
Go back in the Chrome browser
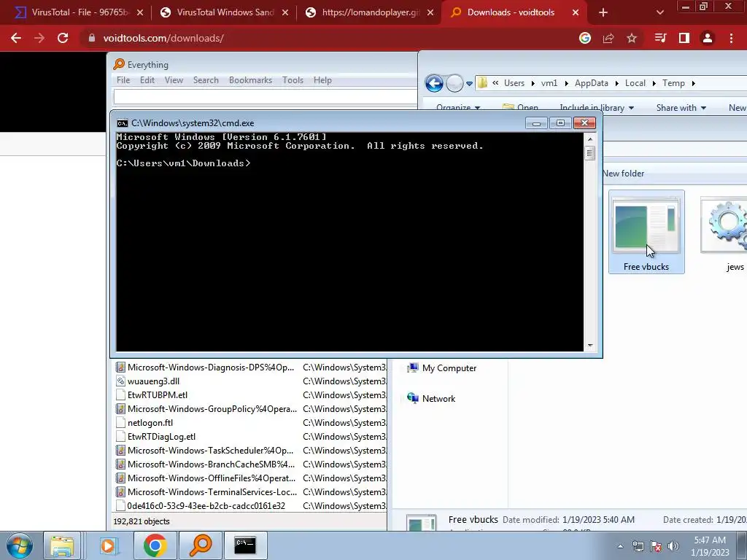[16, 38]
